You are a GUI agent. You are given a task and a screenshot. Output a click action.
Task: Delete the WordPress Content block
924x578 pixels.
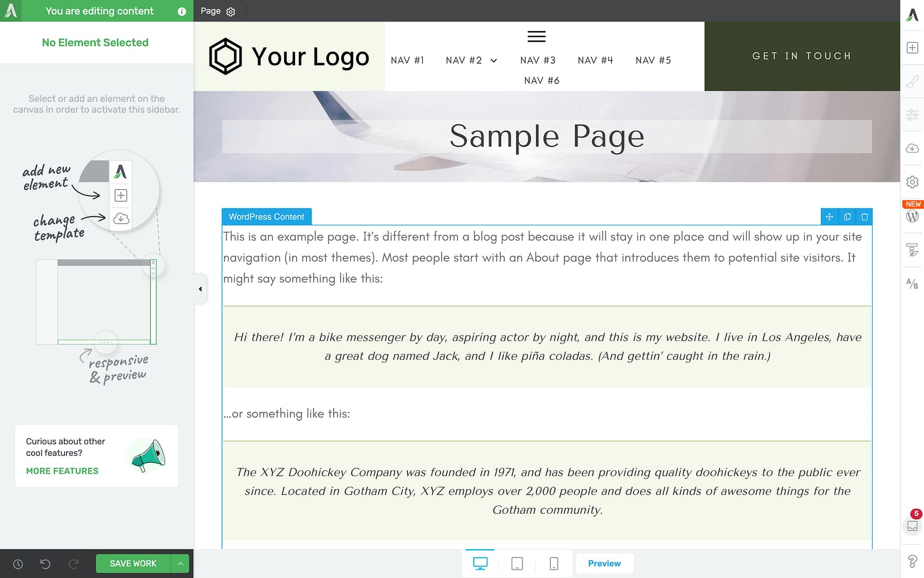[865, 217]
